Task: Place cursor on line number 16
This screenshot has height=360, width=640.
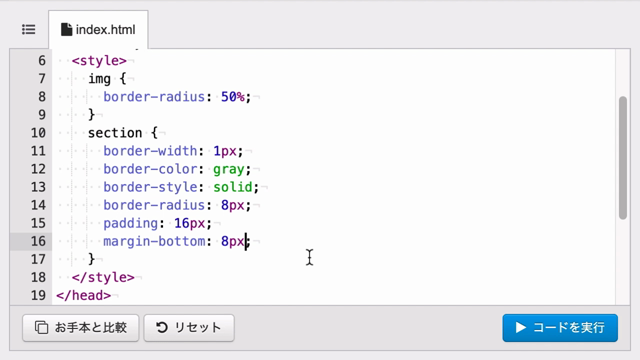Action: 38,241
